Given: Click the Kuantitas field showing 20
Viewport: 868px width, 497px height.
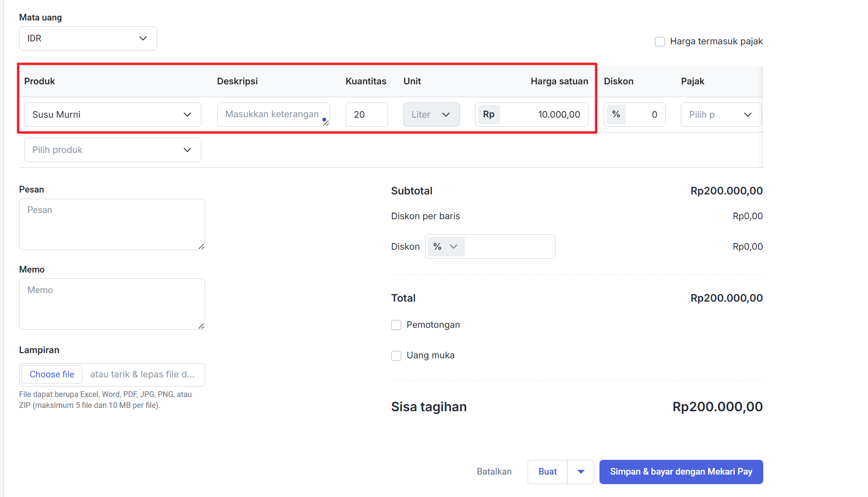Looking at the screenshot, I should [366, 114].
